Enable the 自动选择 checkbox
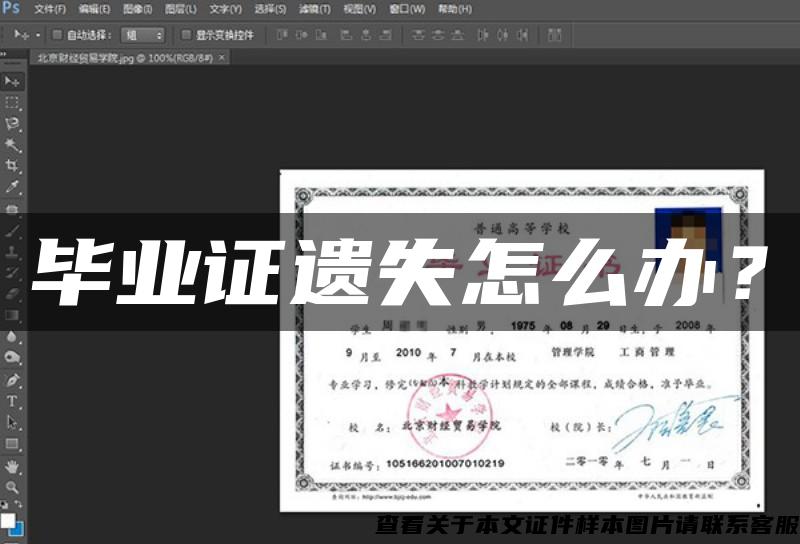The width and height of the screenshot is (800, 544). tap(57, 35)
